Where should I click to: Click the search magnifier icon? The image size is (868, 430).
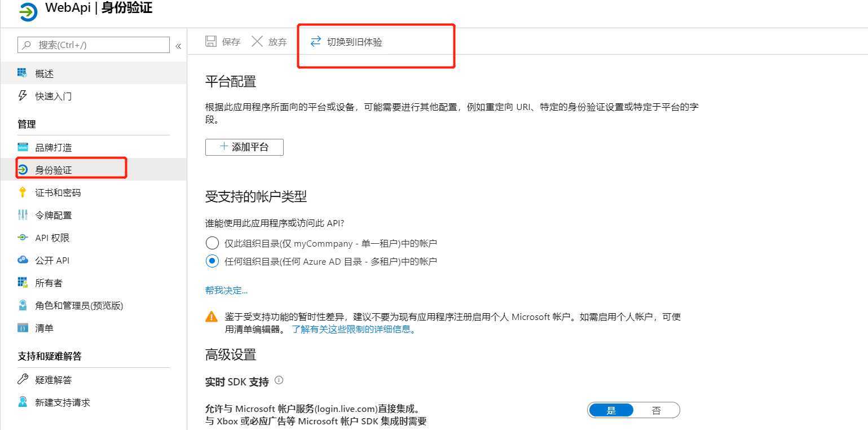pyautogui.click(x=27, y=45)
